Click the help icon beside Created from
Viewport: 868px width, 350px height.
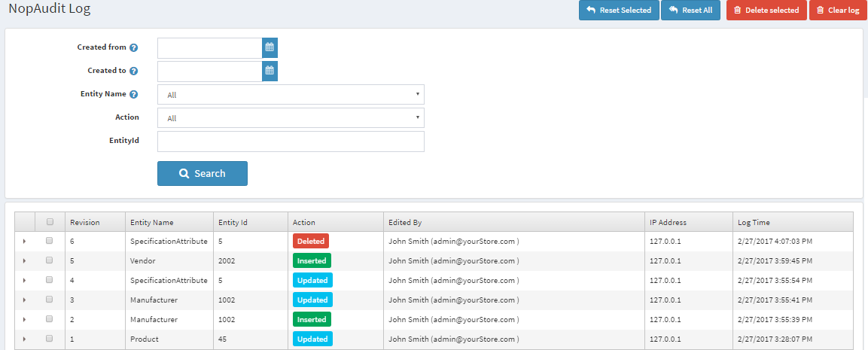[x=133, y=47]
